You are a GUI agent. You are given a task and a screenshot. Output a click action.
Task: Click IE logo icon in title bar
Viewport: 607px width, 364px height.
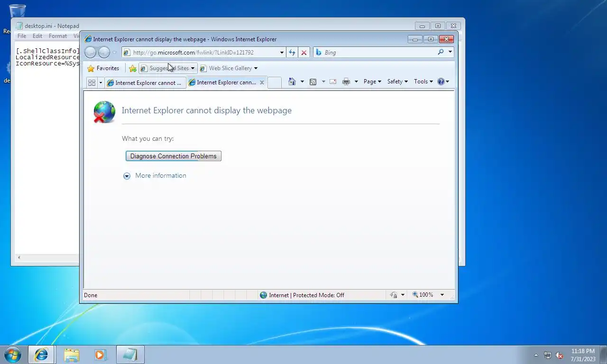[x=88, y=39]
